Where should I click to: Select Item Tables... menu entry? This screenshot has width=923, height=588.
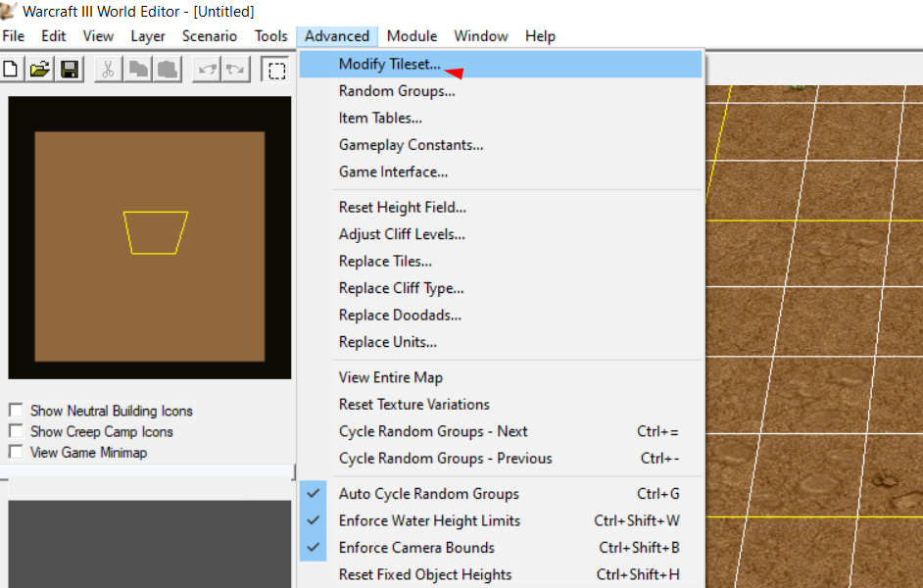click(x=501, y=119)
